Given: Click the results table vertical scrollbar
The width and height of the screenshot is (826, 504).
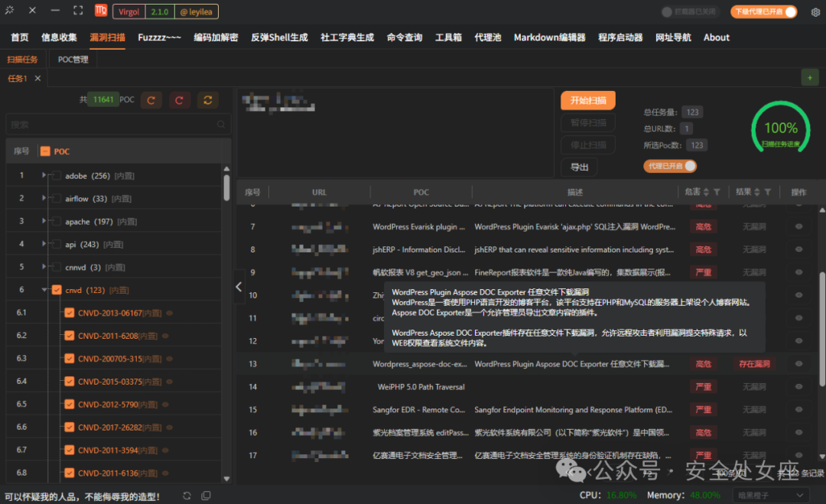Looking at the screenshot, I should coord(822,329).
